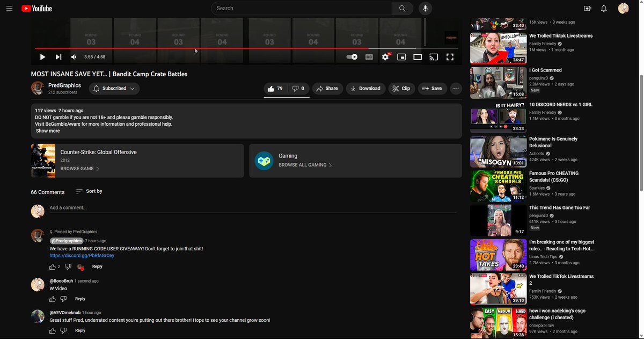Dislike the pinned Predgraphics comment
This screenshot has height=339, width=644.
pos(68,267)
